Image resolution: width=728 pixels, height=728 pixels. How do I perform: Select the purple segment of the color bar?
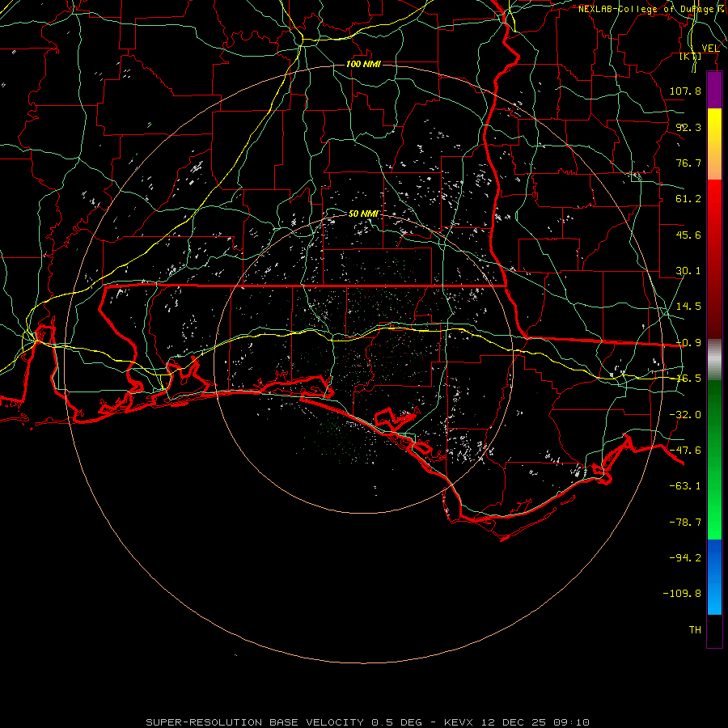714,90
